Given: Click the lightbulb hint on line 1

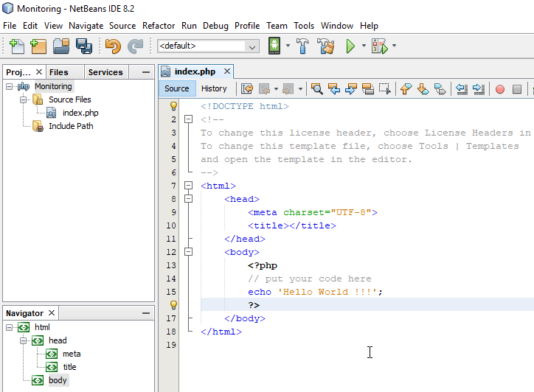Looking at the screenshot, I should click(173, 106).
